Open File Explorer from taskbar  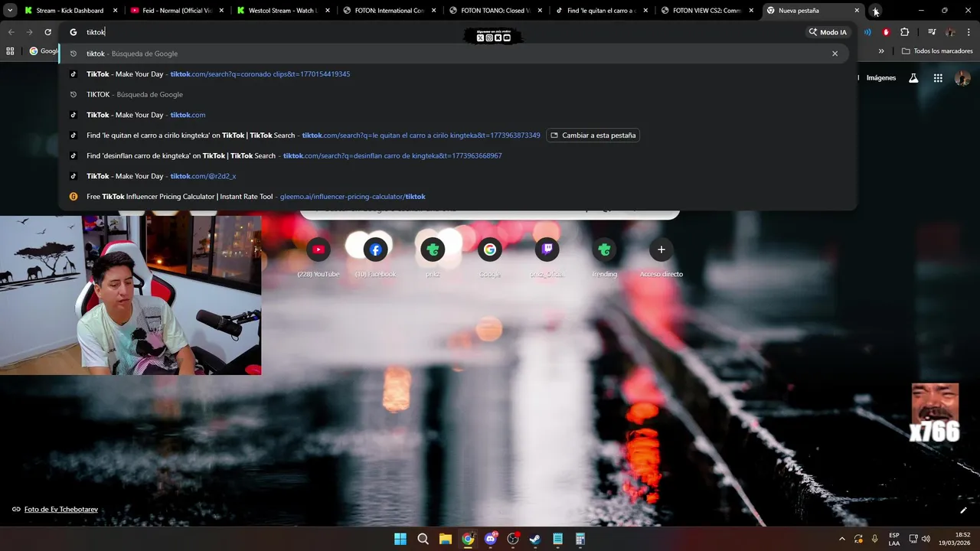(446, 539)
